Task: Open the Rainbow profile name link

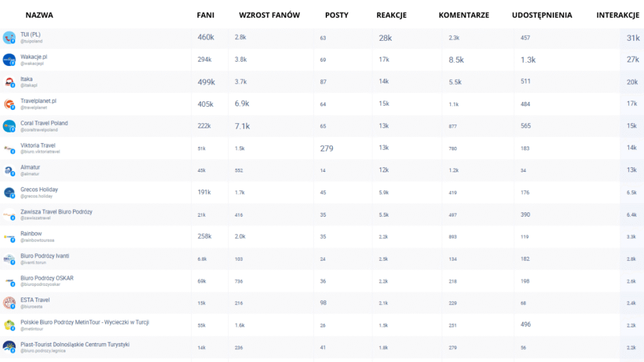Action: coord(31,234)
